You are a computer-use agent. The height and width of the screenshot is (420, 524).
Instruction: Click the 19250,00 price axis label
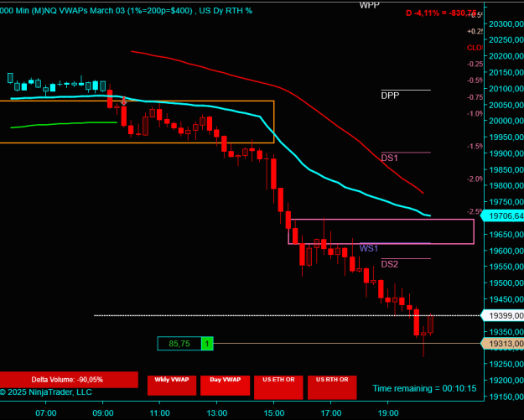click(x=506, y=364)
